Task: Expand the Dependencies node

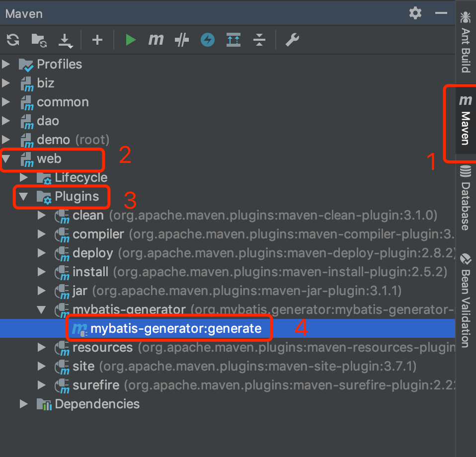Action: click(23, 404)
